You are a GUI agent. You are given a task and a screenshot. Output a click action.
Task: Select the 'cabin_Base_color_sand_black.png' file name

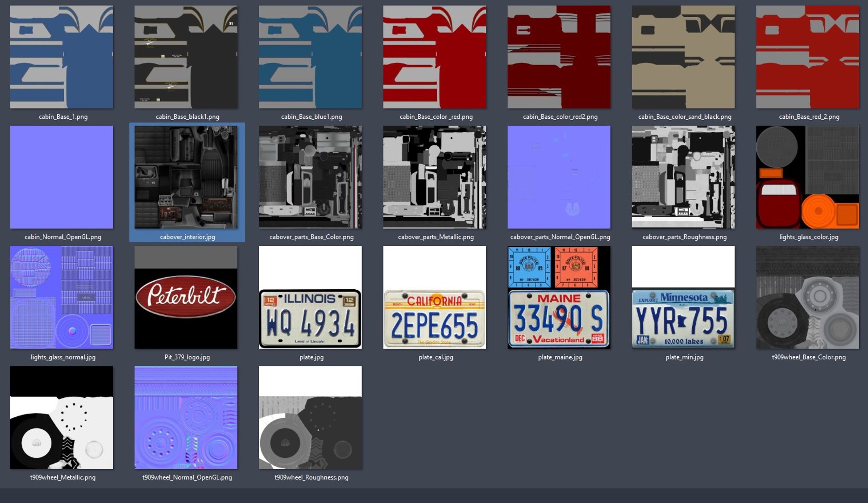(x=685, y=117)
